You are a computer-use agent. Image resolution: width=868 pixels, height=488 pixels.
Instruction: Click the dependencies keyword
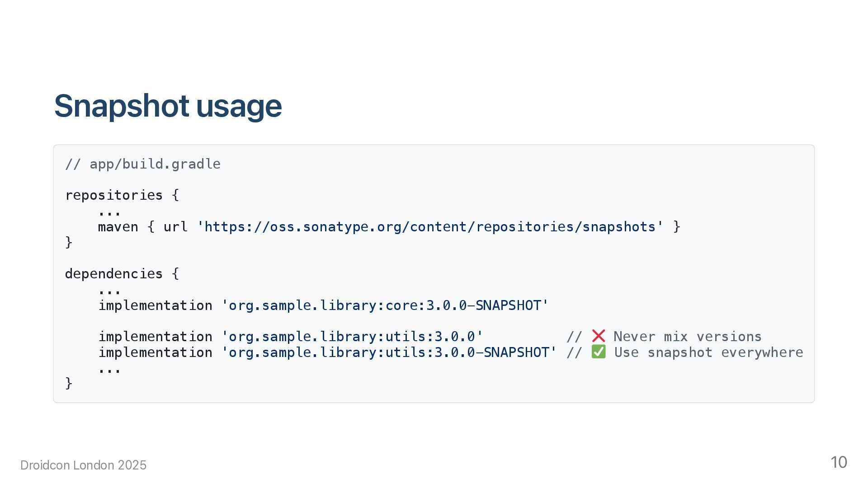[x=113, y=273]
